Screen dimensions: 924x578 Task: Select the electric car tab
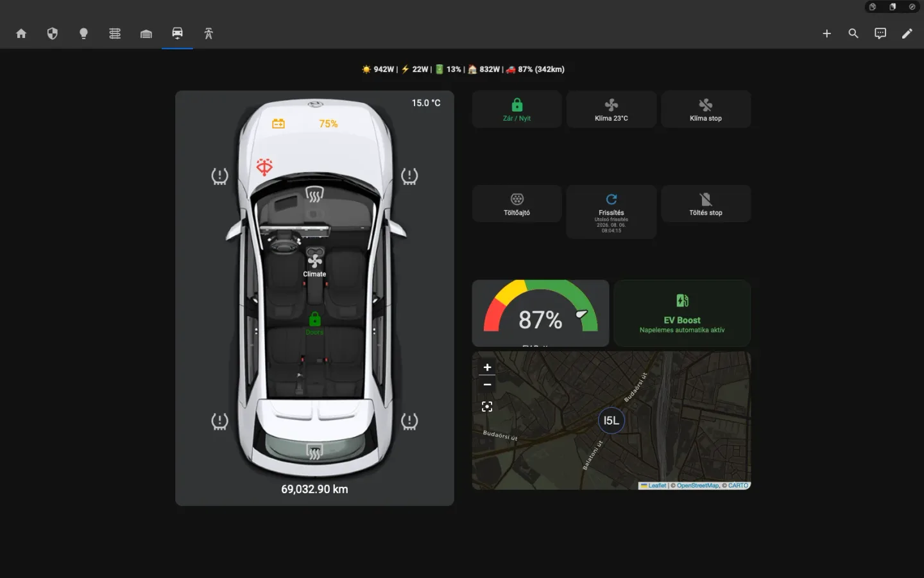point(177,33)
